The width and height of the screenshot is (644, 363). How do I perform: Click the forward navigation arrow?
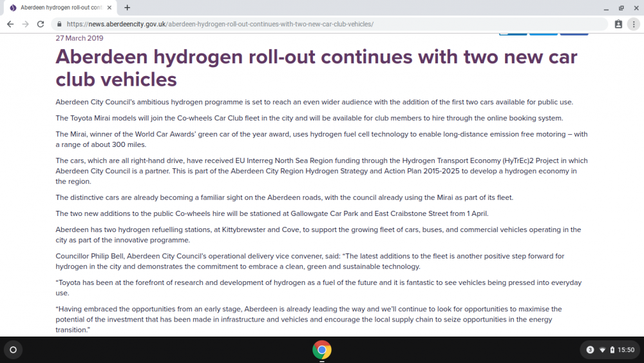pyautogui.click(x=26, y=25)
